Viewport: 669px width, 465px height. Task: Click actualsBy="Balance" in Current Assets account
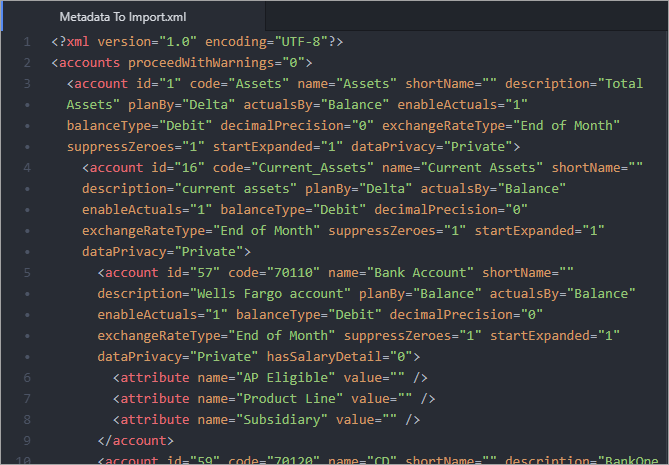(x=493, y=189)
